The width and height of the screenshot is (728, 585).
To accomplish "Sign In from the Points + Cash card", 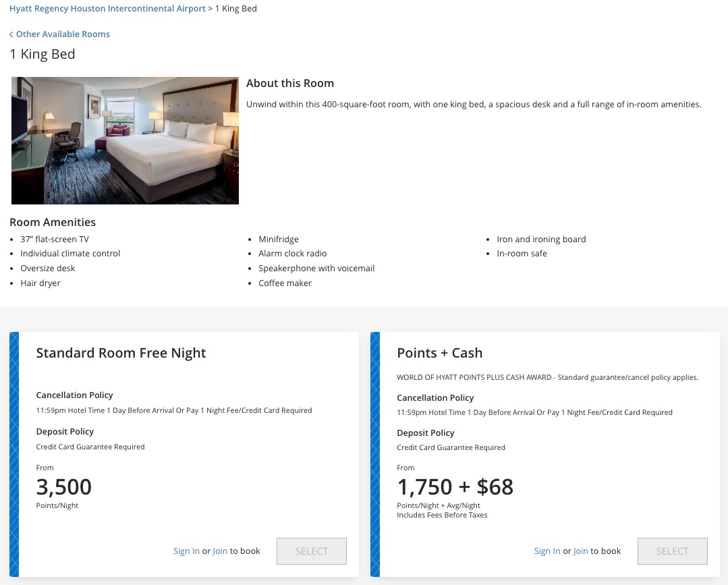I will click(547, 551).
